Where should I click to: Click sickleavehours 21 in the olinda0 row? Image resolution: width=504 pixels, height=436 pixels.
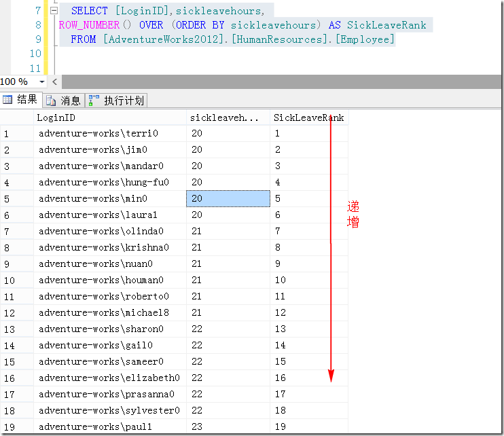[x=228, y=231]
